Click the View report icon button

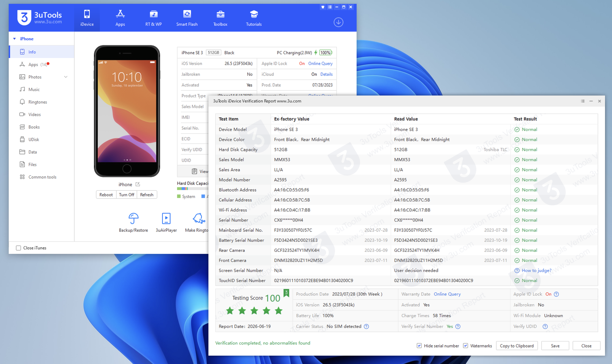(194, 171)
